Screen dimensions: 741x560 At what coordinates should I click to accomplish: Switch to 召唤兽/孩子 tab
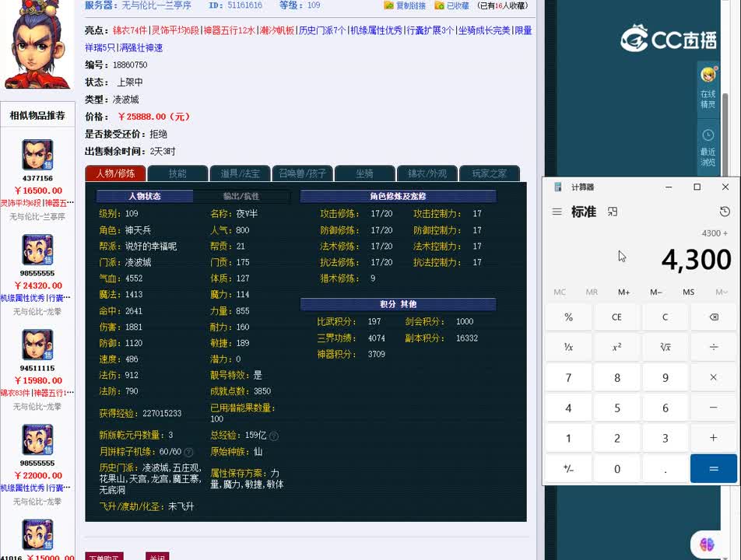click(x=303, y=173)
